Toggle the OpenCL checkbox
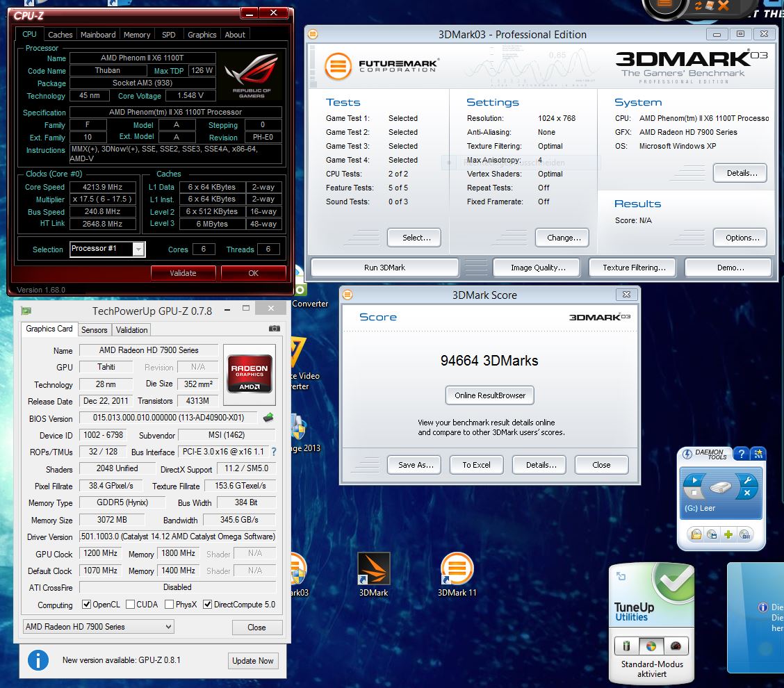The height and width of the screenshot is (688, 784). [86, 604]
